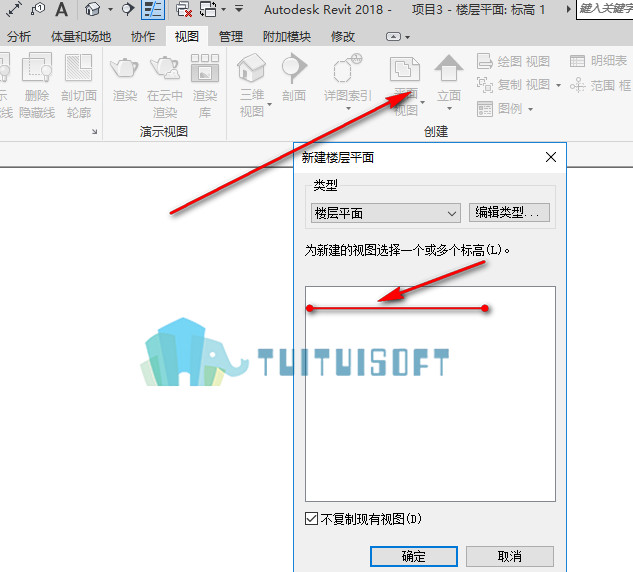Switch to the 附加模块 ribbon tab
Screen dimensions: 633x572
(287, 37)
